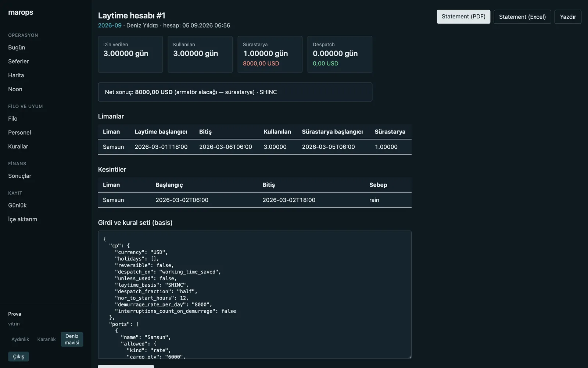This screenshot has height=368, width=588.
Task: Click interruption end 2026-03-02T18:00
Action: point(289,200)
